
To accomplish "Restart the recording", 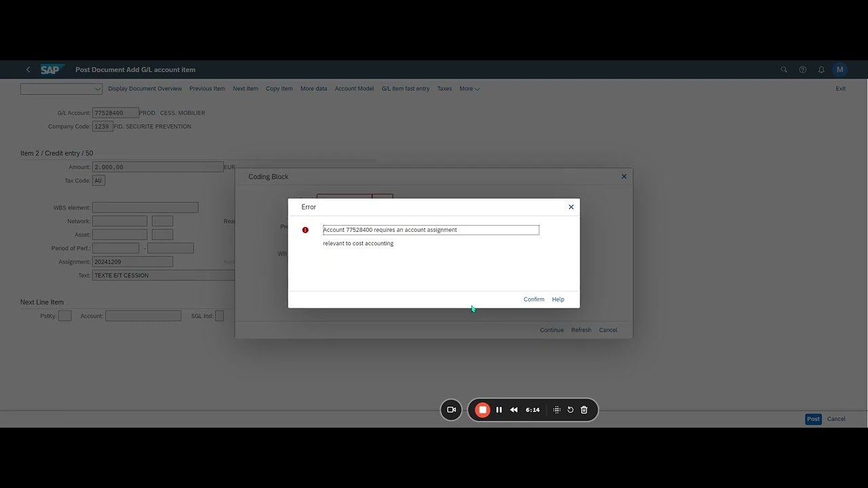I will (x=570, y=409).
